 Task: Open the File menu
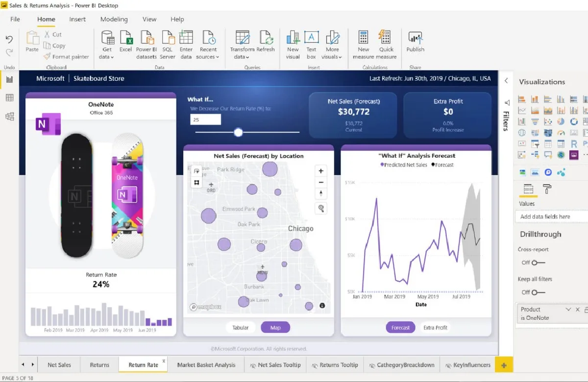[x=15, y=19]
